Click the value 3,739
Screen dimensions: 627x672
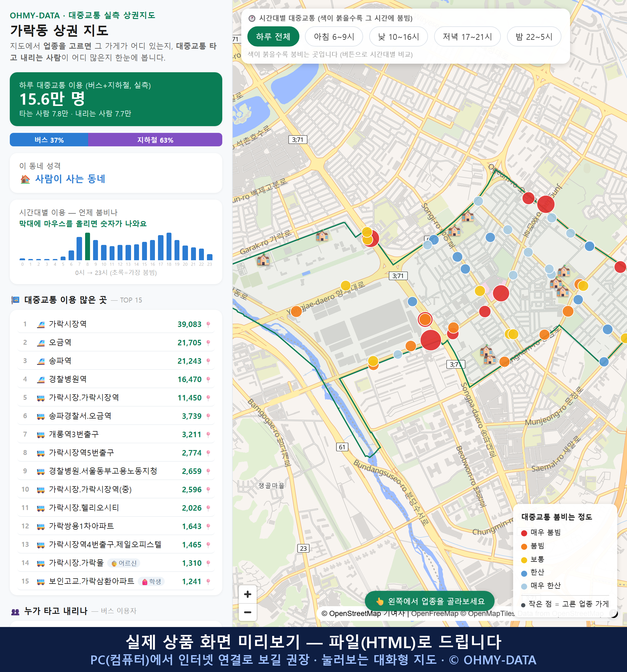point(192,416)
